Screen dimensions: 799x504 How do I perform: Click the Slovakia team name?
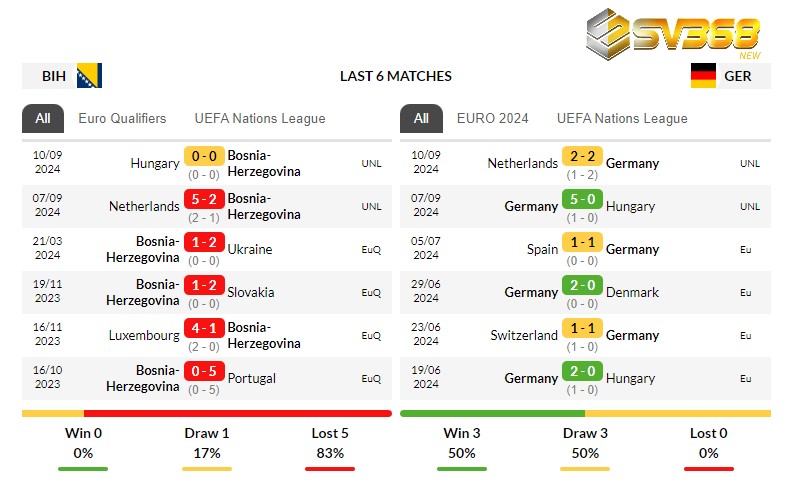pos(251,292)
